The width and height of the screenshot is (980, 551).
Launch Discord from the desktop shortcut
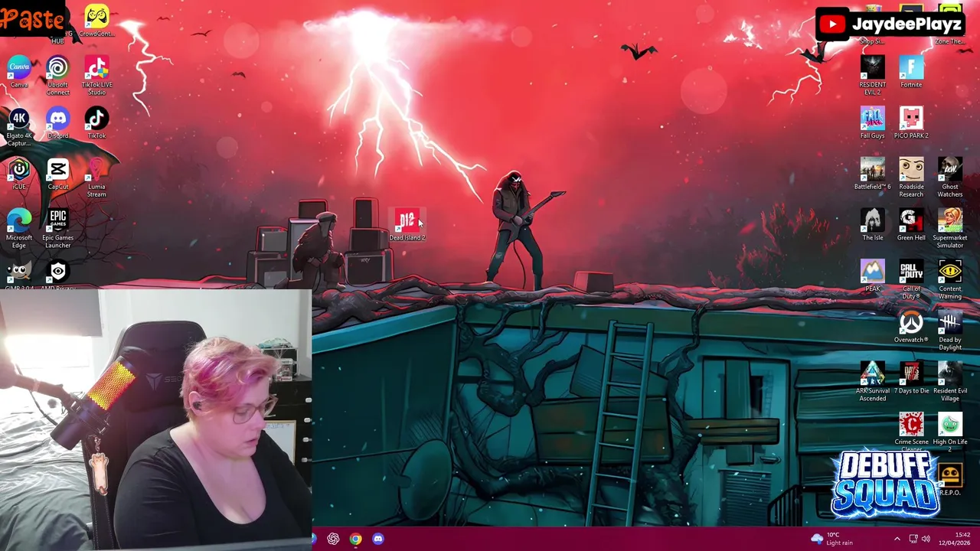click(57, 122)
